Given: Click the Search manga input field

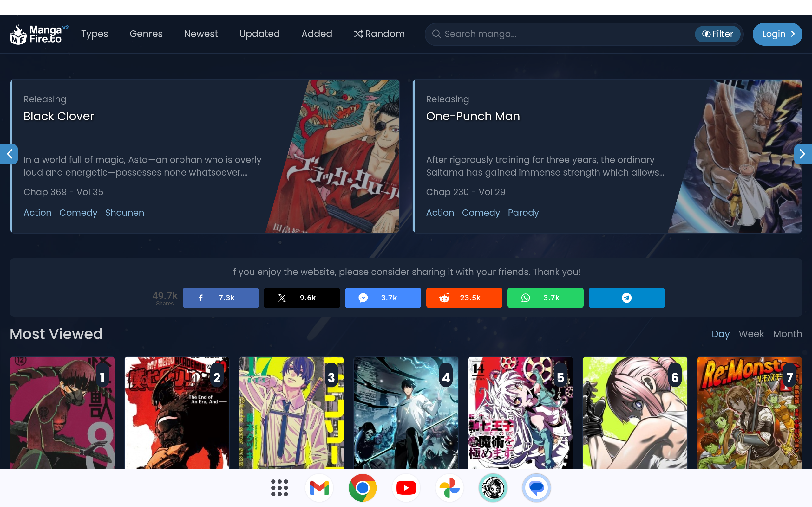Looking at the screenshot, I should click(564, 34).
